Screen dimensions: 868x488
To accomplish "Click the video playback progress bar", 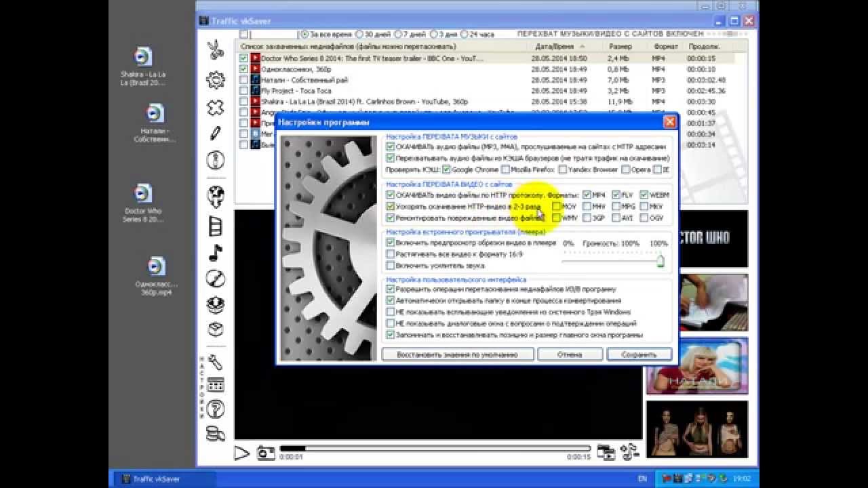I will click(435, 449).
